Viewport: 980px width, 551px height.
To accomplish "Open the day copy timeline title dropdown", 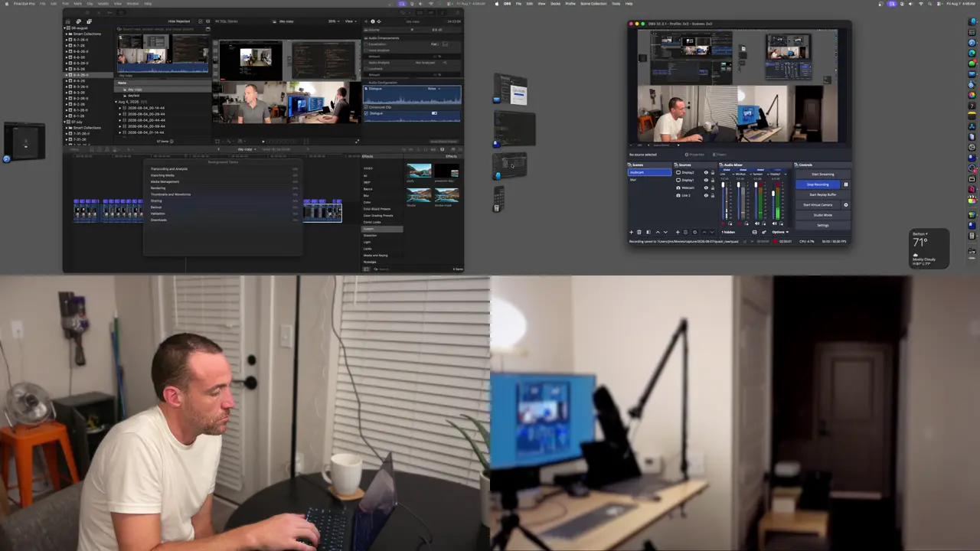I will click(x=246, y=149).
